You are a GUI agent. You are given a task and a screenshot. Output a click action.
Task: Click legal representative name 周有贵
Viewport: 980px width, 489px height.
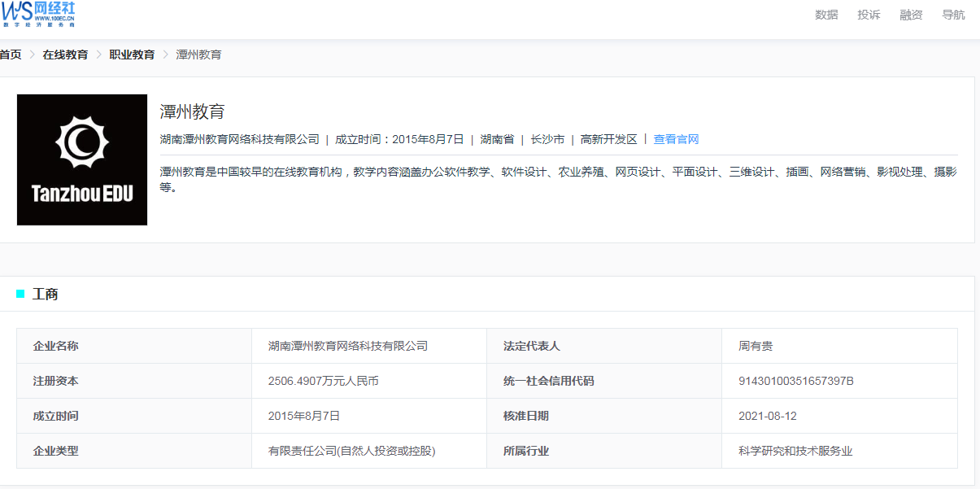coord(755,346)
